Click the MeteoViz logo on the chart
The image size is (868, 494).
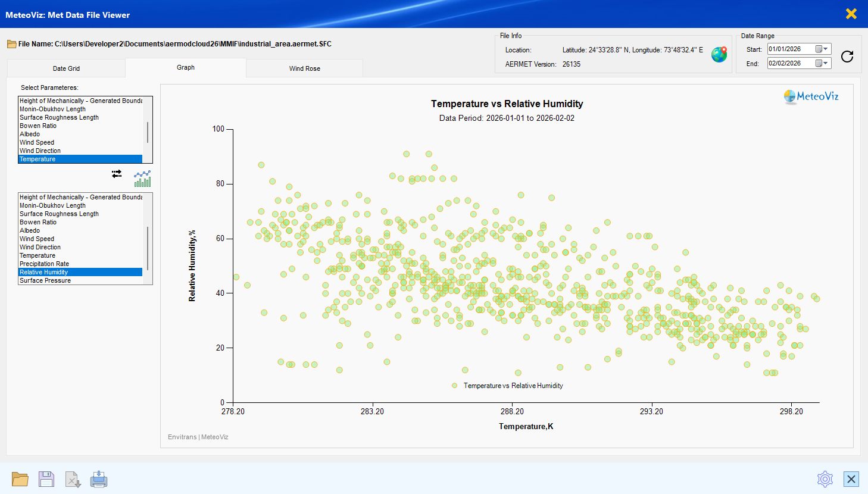click(x=811, y=96)
